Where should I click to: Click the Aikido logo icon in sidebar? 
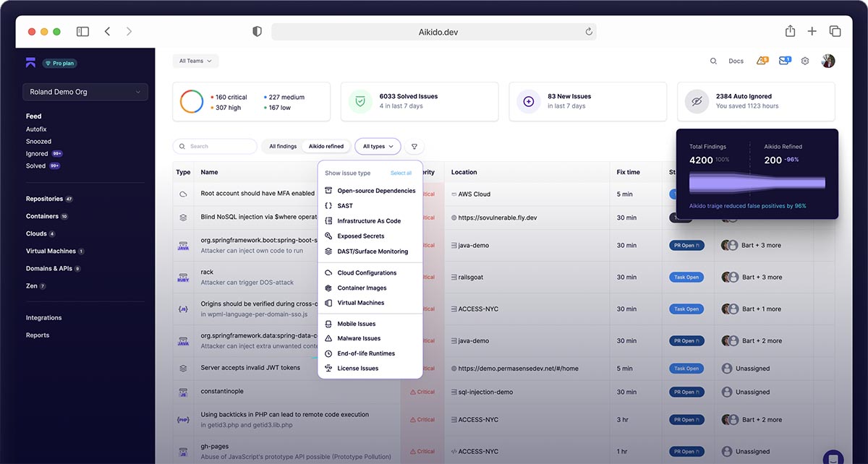(x=30, y=63)
